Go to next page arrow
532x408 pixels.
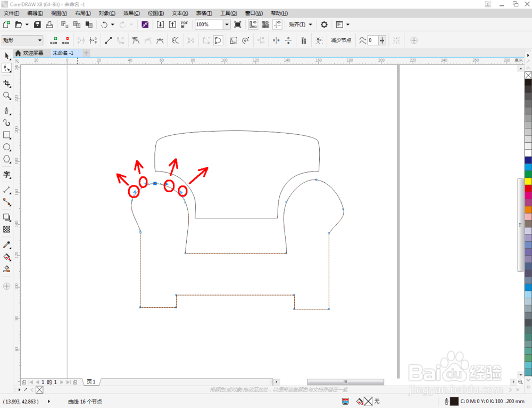pyautogui.click(x=62, y=382)
